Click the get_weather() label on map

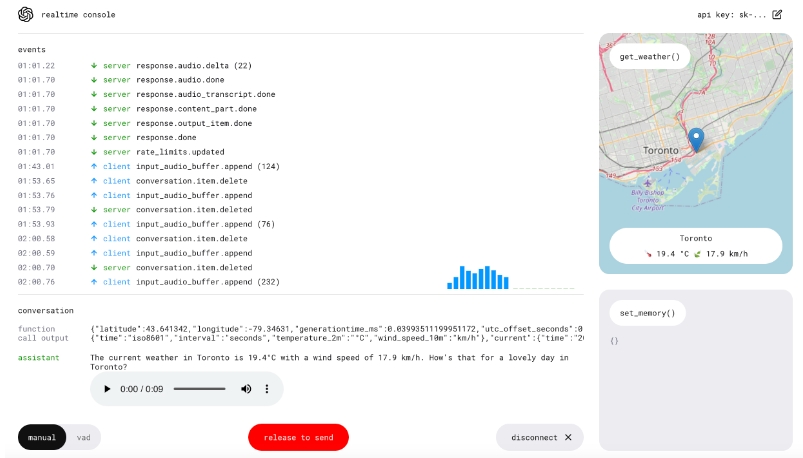click(649, 57)
